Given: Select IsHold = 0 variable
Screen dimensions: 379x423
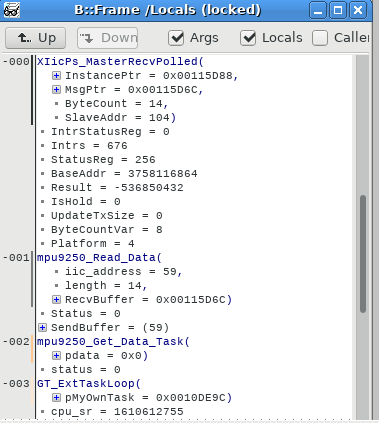Looking at the screenshot, I should coord(85,202).
